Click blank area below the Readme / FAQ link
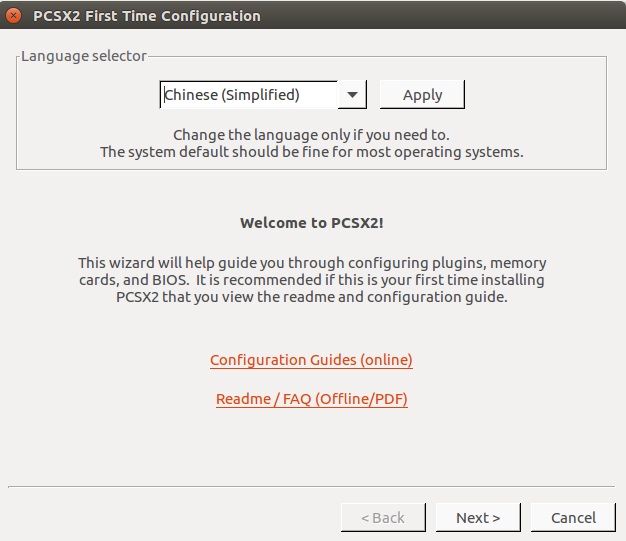 tap(311, 445)
